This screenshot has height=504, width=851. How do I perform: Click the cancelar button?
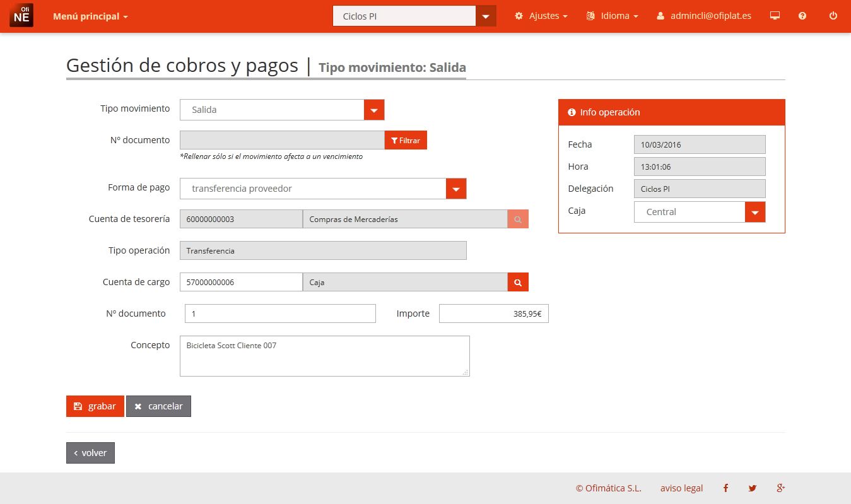pos(158,406)
